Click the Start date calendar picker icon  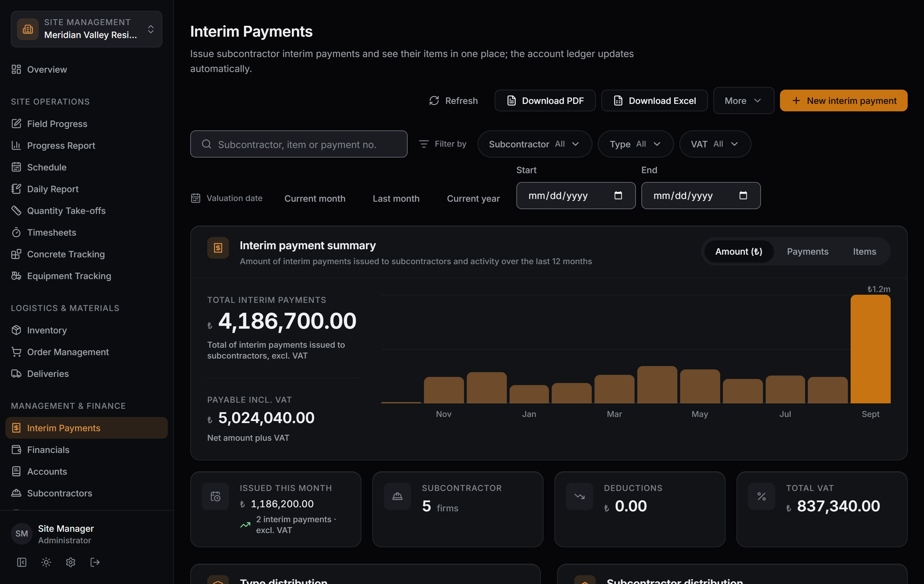point(618,196)
